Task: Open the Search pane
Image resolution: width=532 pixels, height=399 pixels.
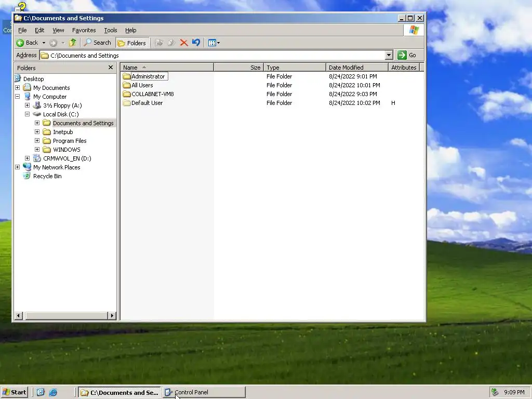Action: [x=97, y=43]
